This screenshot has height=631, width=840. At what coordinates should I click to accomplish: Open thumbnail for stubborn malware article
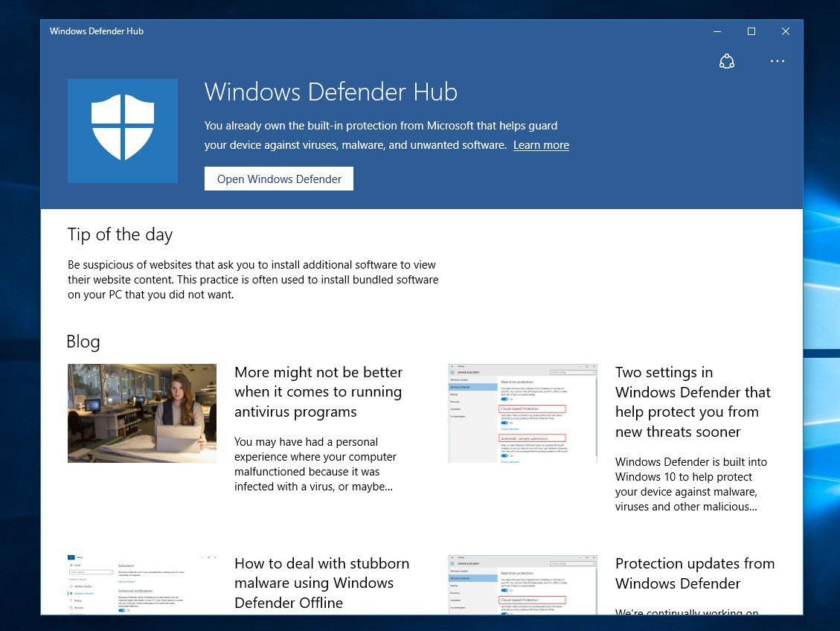(142, 584)
